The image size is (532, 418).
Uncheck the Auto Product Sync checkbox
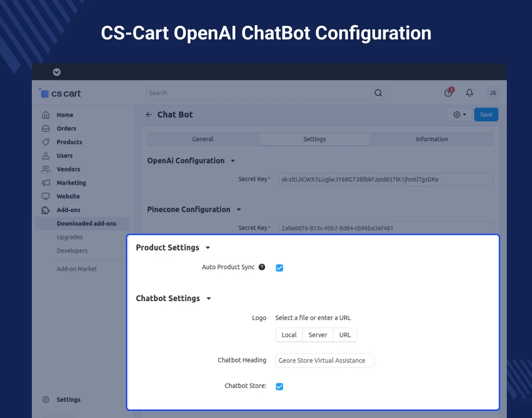tap(279, 268)
